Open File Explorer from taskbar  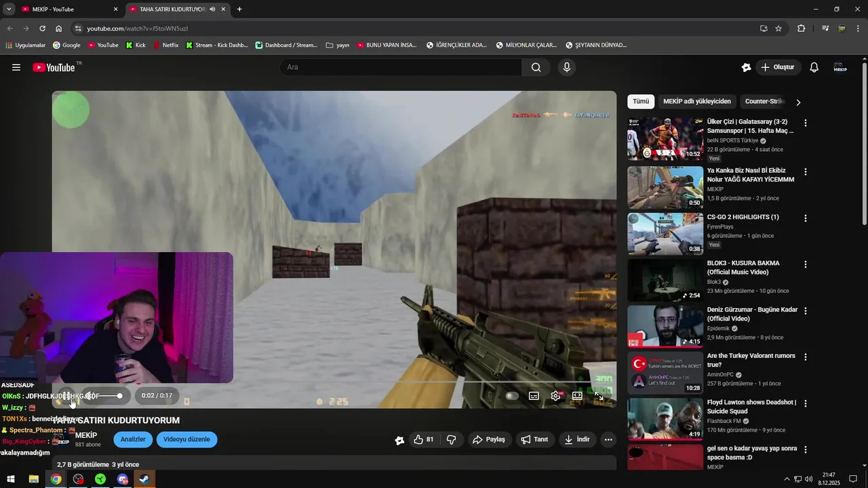pyautogui.click(x=33, y=479)
